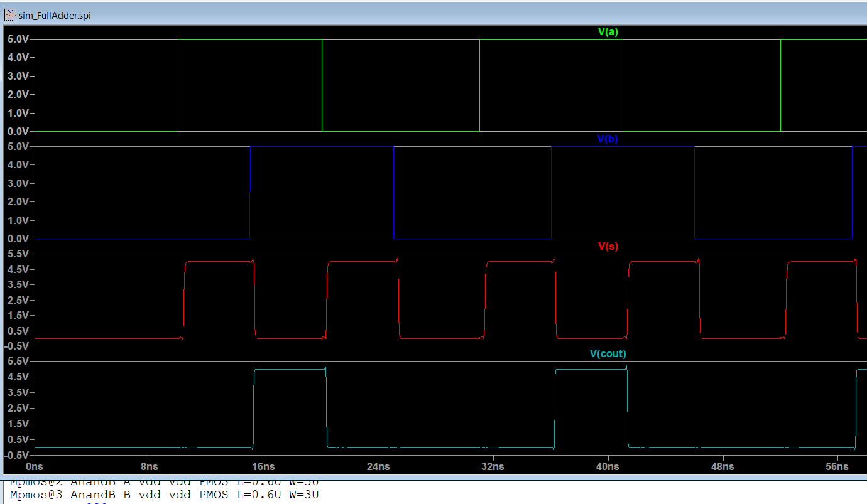Select the red V(s) trace label
Screen dimensions: 867x504
click(608, 247)
